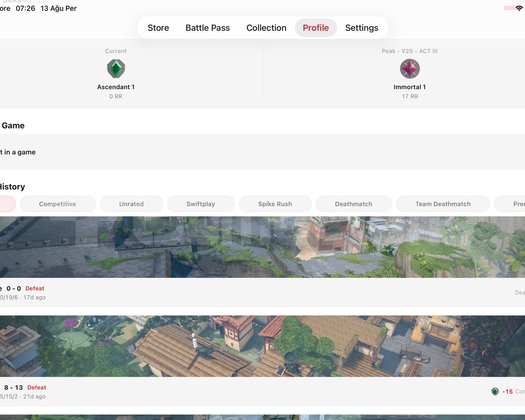Image resolution: width=525 pixels, height=420 pixels.
Task: Click the rank icon beside -15 RR
Action: 495,391
